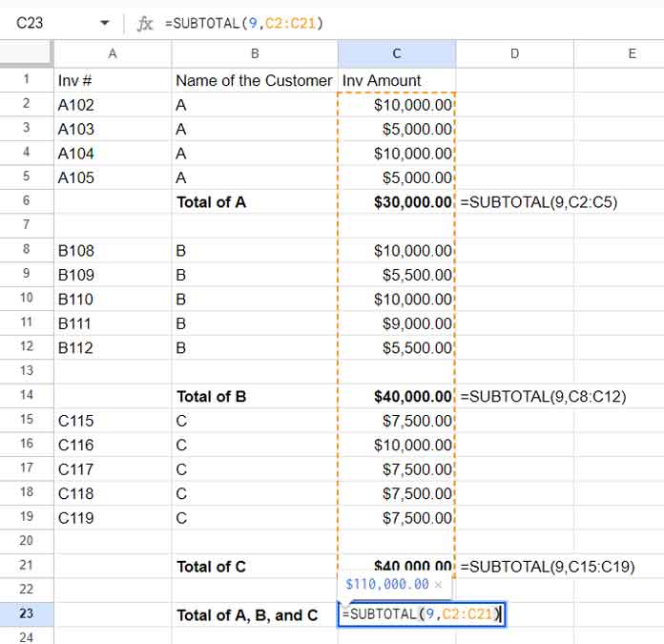Select cell containing C115
This screenshot has width=664, height=644.
coord(113,421)
